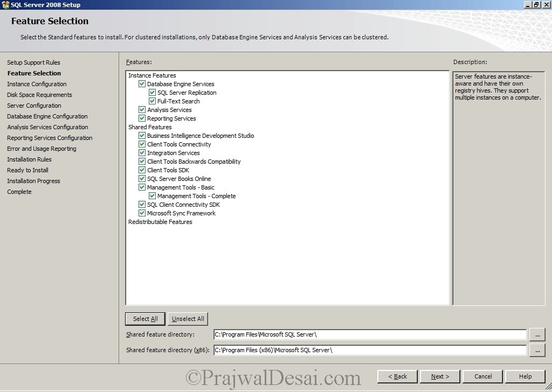Click Setup Support Rules step
Image resolution: width=552 pixels, height=392 pixels.
(33, 62)
